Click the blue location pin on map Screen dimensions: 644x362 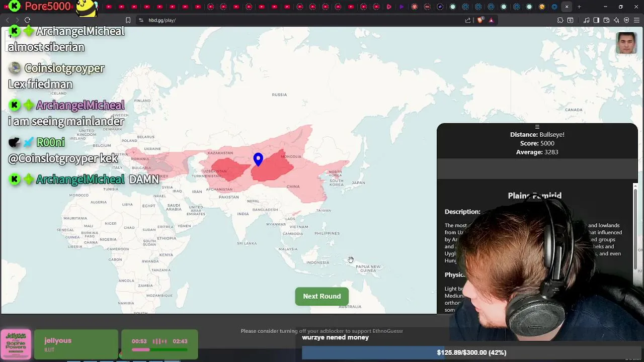pos(258,159)
